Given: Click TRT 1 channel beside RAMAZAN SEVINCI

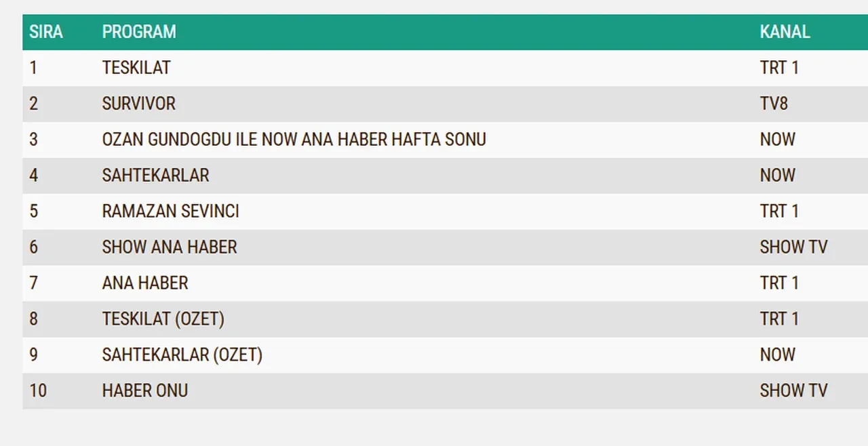Looking at the screenshot, I should point(779,211).
